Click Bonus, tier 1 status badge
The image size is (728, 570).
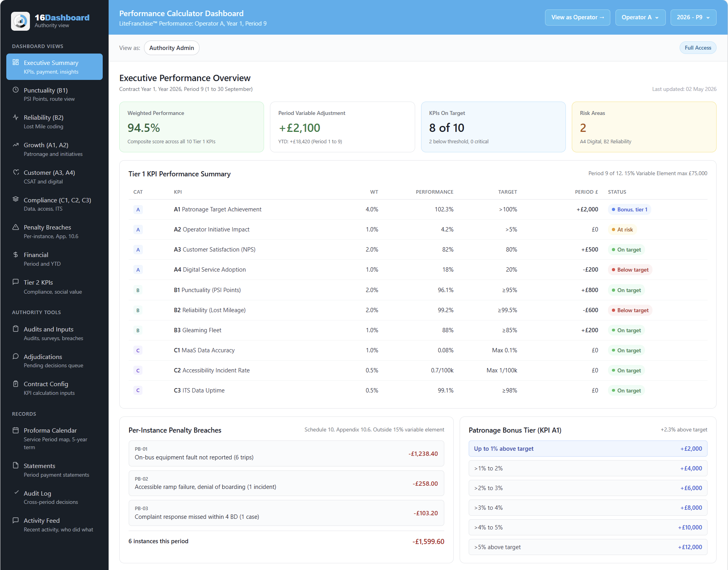630,209
